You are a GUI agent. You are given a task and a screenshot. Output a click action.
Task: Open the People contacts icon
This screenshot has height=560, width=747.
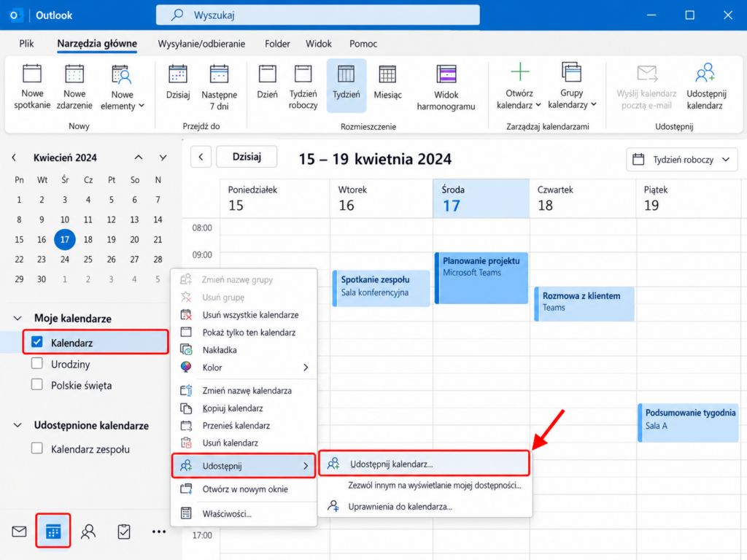[88, 532]
